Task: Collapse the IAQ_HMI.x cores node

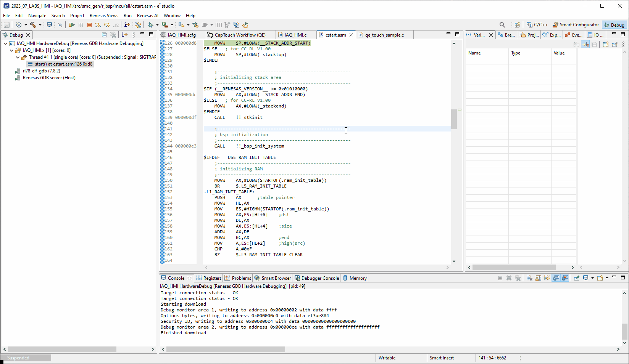Action: (11, 50)
